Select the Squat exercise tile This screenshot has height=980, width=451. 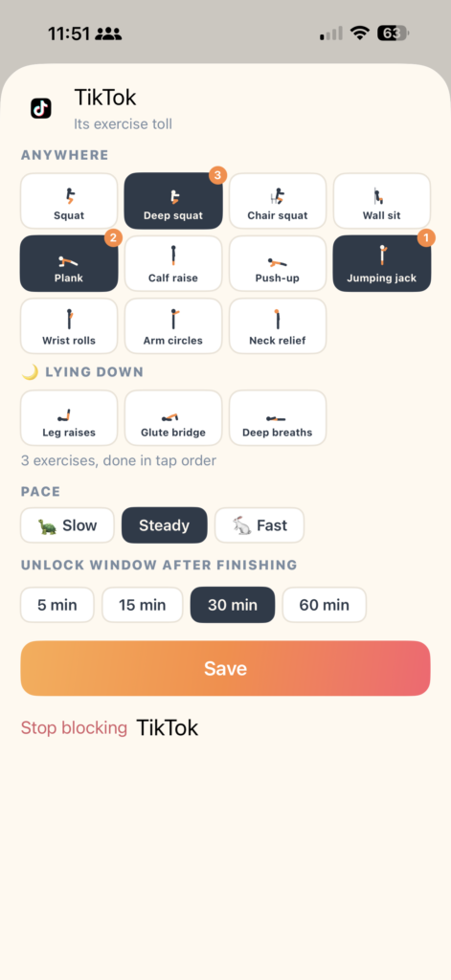click(69, 201)
